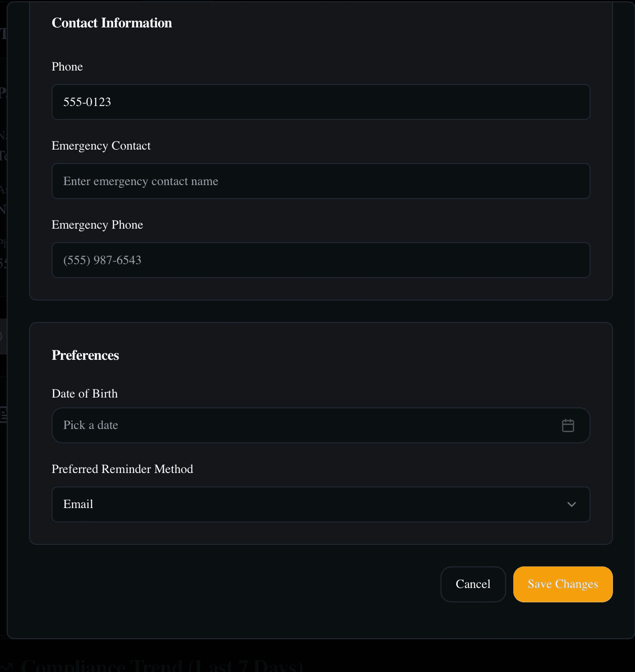This screenshot has width=635, height=672.
Task: Open the reminder options currently showing Email
Action: click(321, 504)
